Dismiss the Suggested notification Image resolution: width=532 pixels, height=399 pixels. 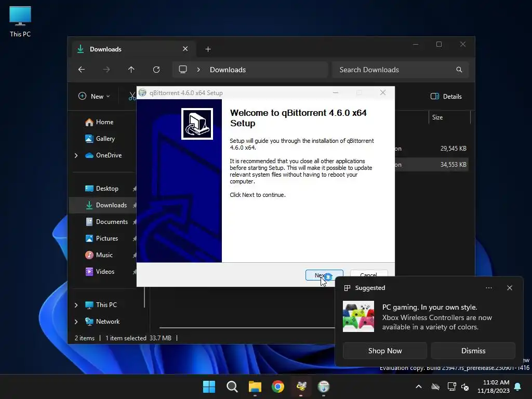(473, 351)
